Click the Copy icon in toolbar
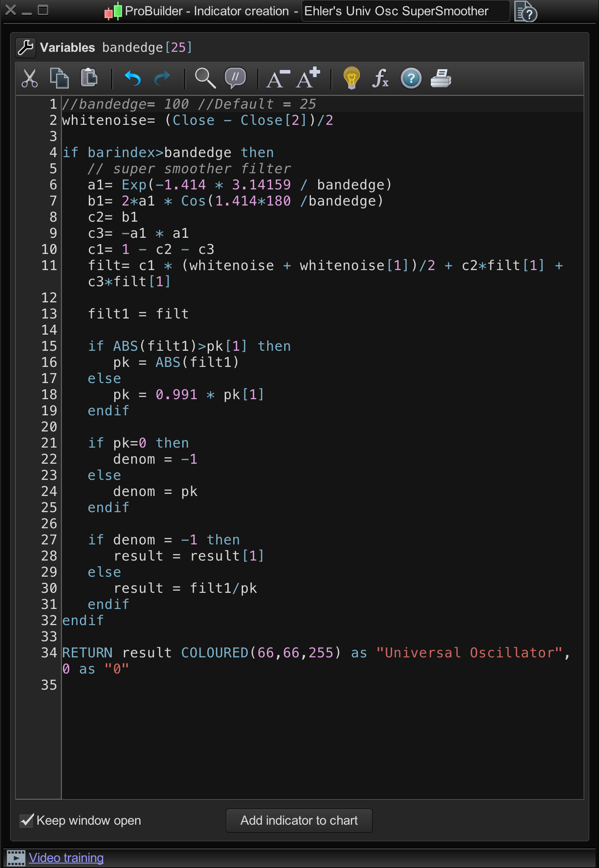The height and width of the screenshot is (868, 599). 59,79
